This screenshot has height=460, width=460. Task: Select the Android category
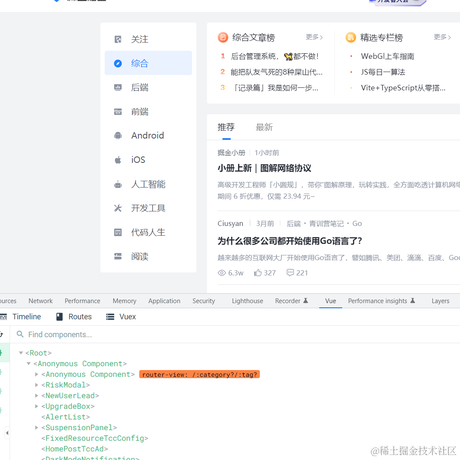point(148,136)
